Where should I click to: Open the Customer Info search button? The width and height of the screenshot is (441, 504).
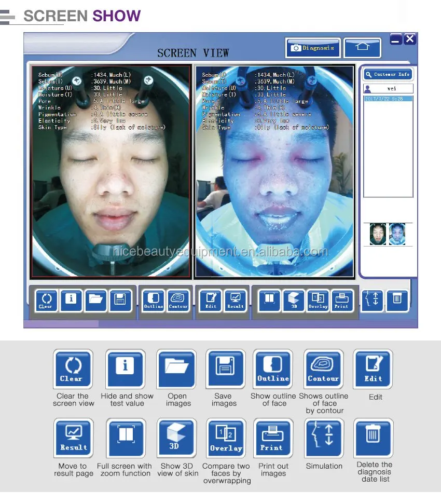[x=388, y=74]
